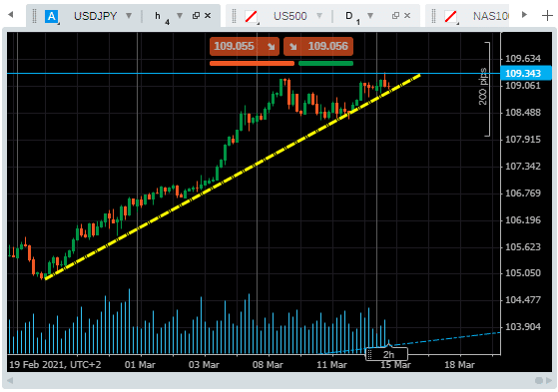Open the D1 timeframe dropdown arrow

[x=370, y=16]
